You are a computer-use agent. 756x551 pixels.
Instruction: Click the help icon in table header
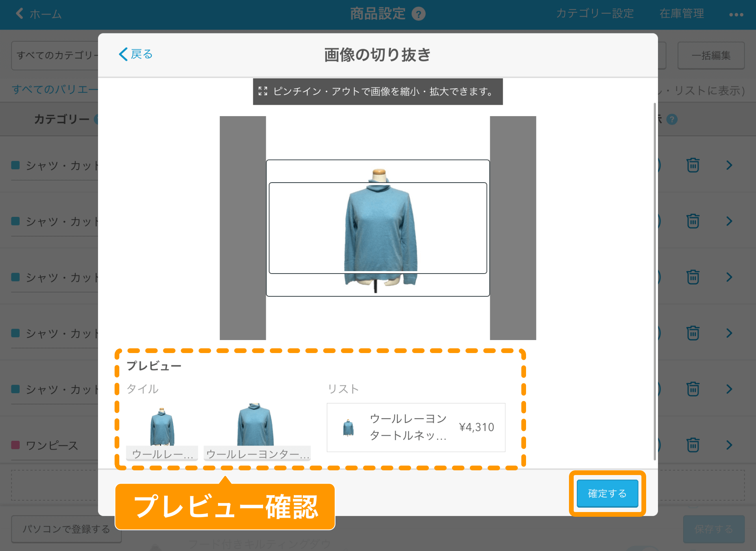pyautogui.click(x=672, y=119)
